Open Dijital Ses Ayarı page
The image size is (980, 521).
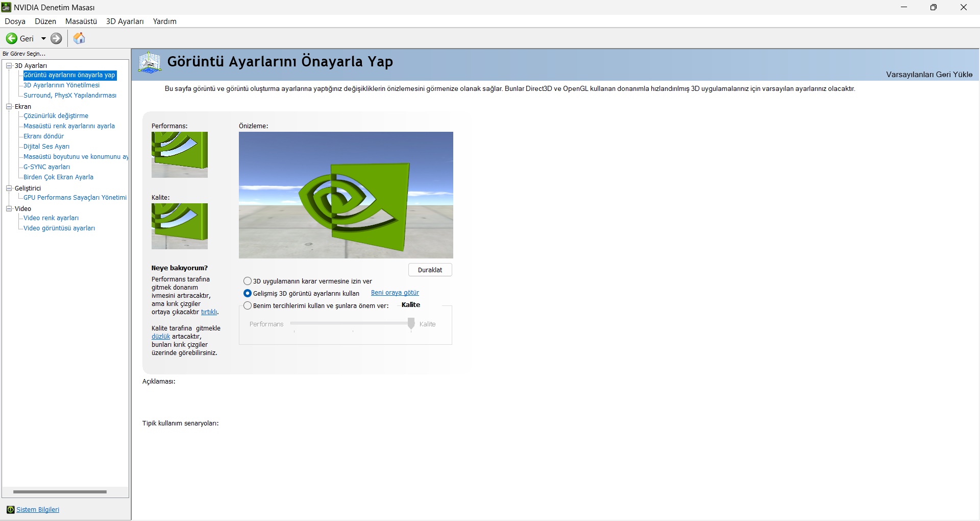46,147
